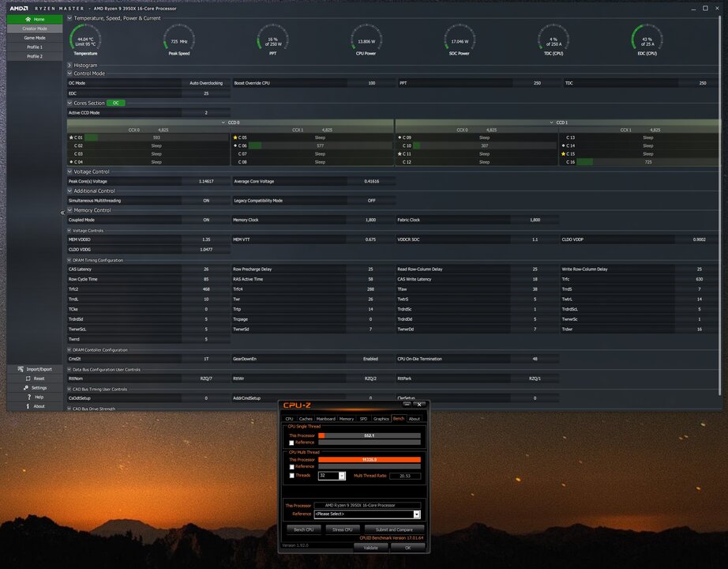Open the CPU tab in CPU-Z
Viewport: 728px width, 569px height.
click(x=289, y=419)
